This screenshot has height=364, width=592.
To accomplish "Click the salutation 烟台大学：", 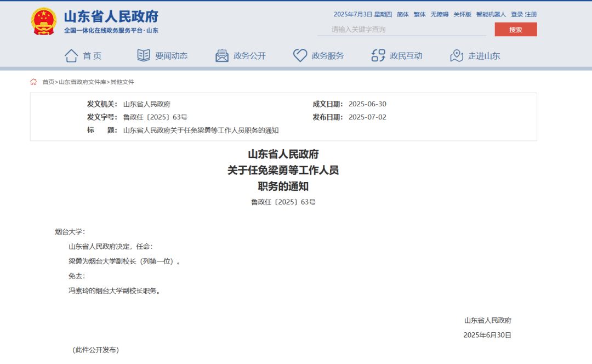I will pyautogui.click(x=70, y=231).
